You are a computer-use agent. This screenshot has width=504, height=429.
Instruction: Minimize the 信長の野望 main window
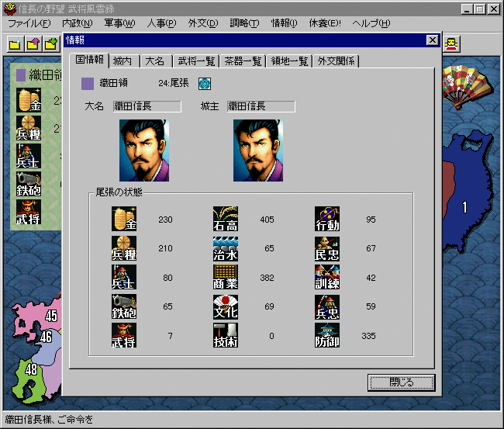467,9
